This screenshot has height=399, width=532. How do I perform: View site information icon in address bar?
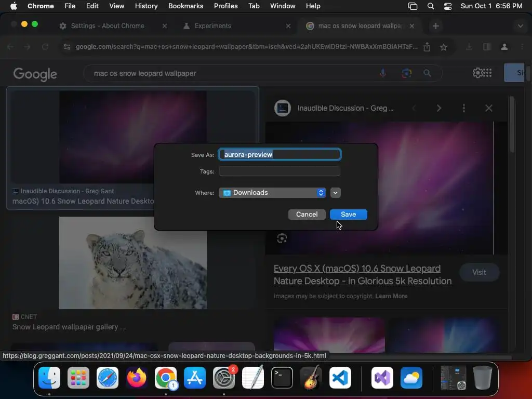pyautogui.click(x=67, y=47)
